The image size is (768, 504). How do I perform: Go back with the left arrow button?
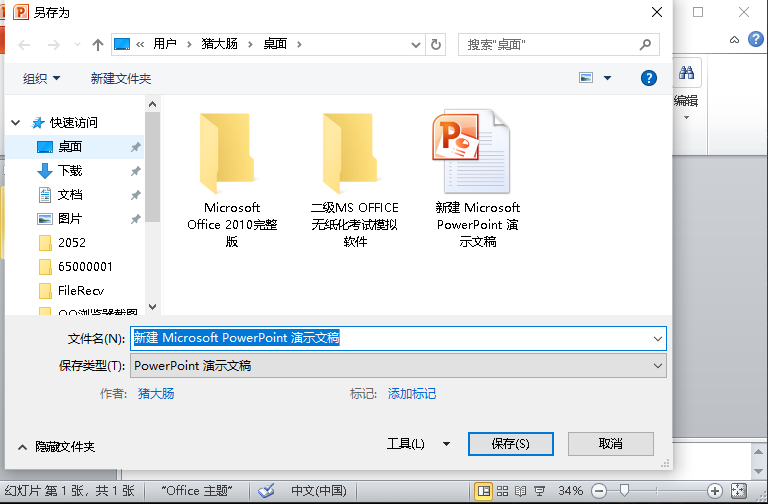(x=24, y=45)
